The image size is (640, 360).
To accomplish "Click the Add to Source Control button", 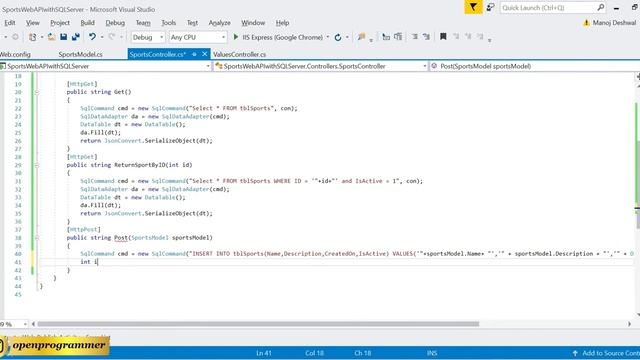I will pos(606,353).
